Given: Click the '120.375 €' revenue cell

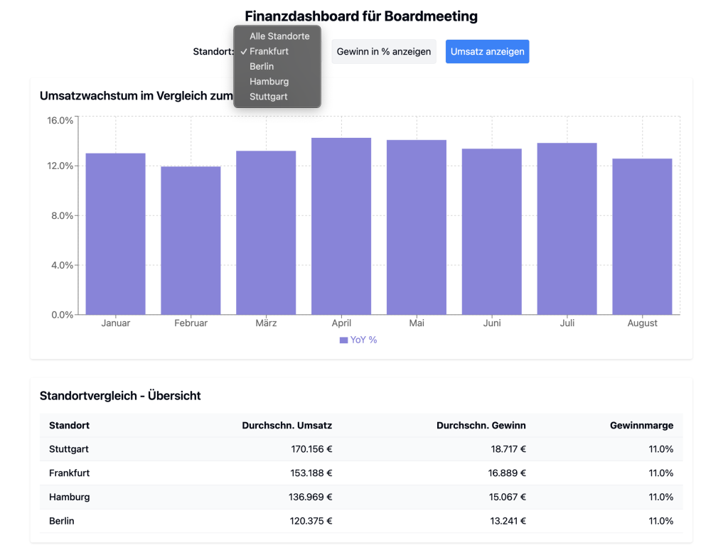Looking at the screenshot, I should [311, 521].
